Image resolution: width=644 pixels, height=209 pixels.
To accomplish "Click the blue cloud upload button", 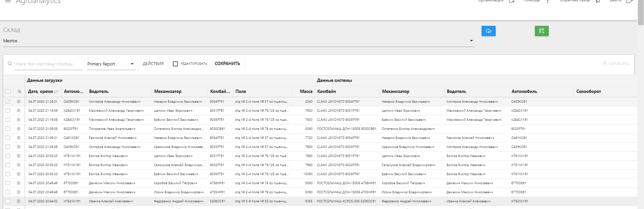I will click(488, 31).
